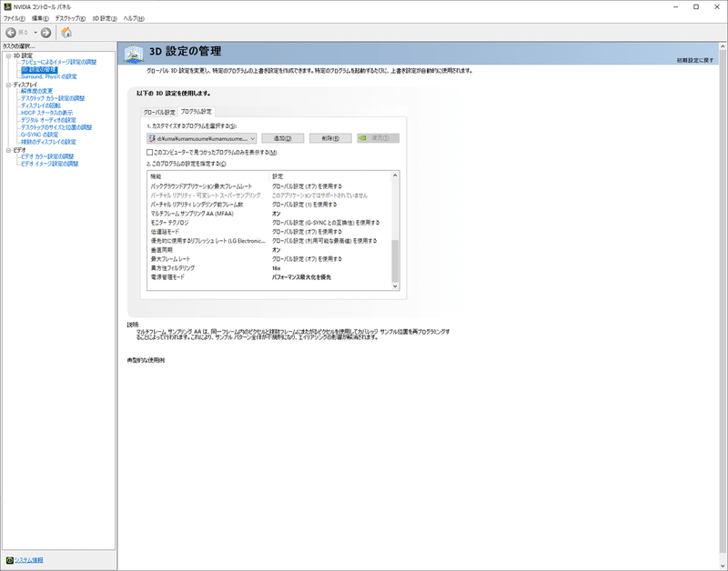
Task: Open the デスクトップ menu
Action: point(70,18)
